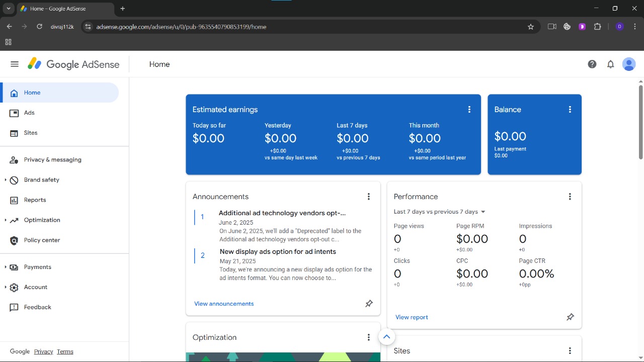Viewport: 644px width, 362px height.
Task: Click the Impressions metric label
Action: (x=535, y=226)
